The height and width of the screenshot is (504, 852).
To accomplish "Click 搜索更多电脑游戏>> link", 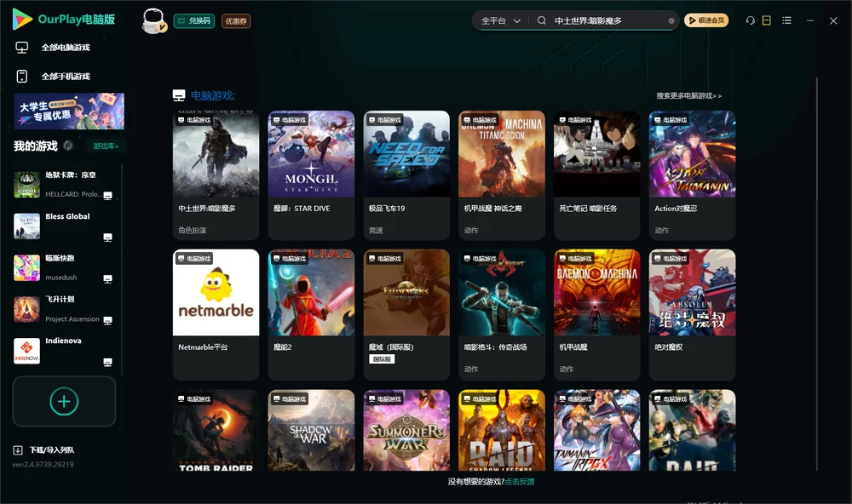I will coord(689,95).
